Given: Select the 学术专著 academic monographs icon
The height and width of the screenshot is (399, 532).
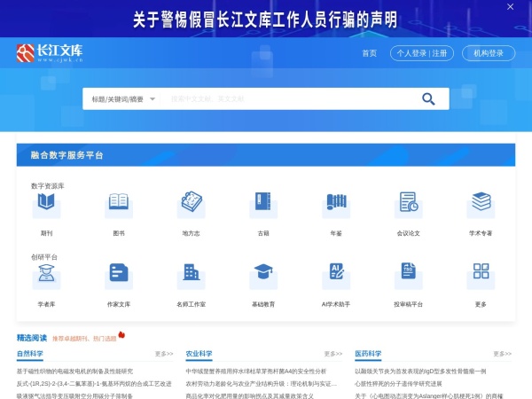Looking at the screenshot, I should pos(481,204).
